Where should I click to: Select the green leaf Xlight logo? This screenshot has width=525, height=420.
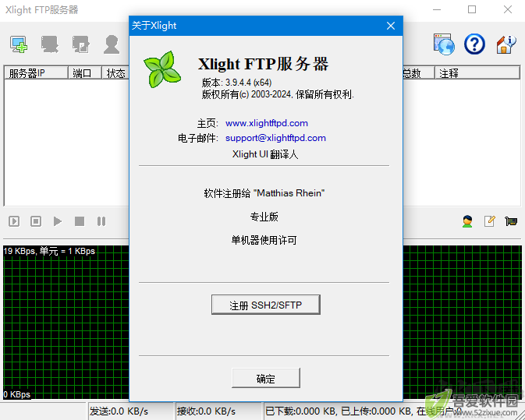(162, 69)
